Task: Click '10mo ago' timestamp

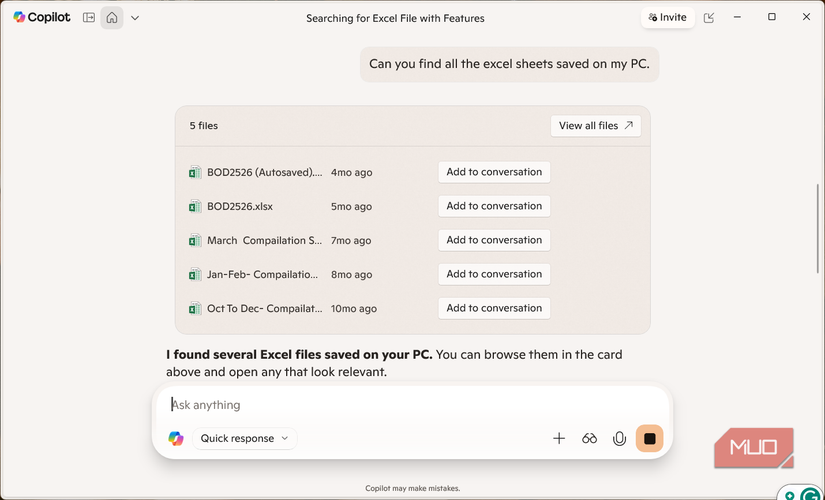Action: pos(354,308)
